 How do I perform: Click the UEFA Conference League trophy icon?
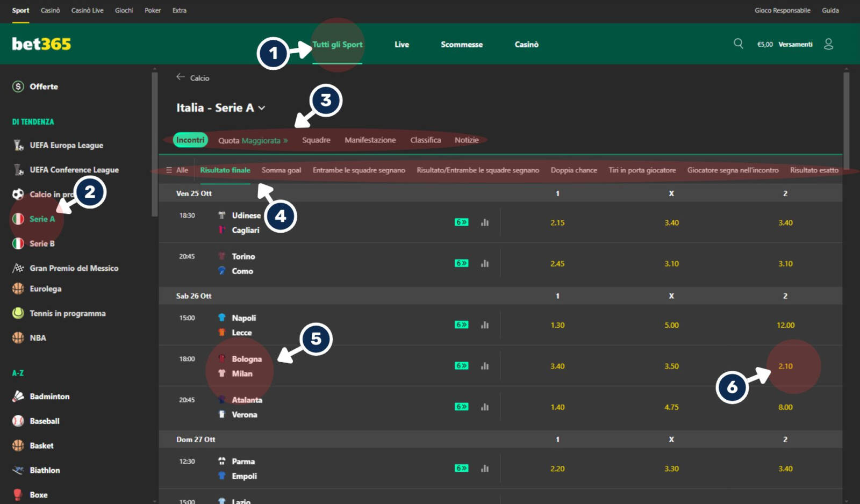[18, 170]
